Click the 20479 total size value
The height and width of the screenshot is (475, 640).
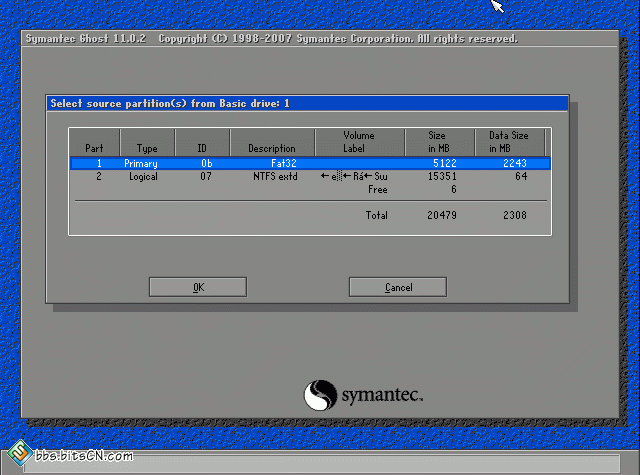(x=442, y=215)
